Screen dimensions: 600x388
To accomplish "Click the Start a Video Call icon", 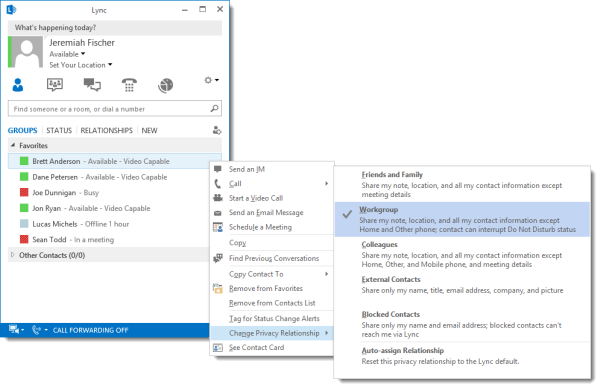I will pyautogui.click(x=218, y=198).
